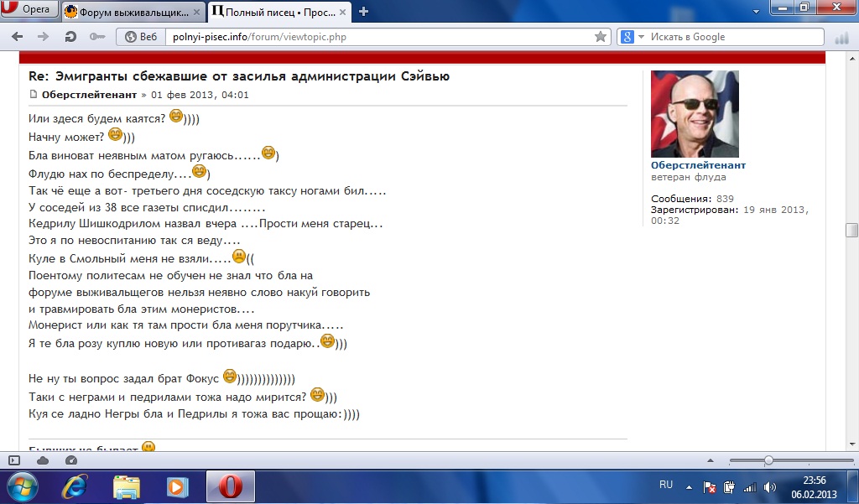859x504 pixels.
Task: Open the password wand key icon
Action: click(97, 37)
